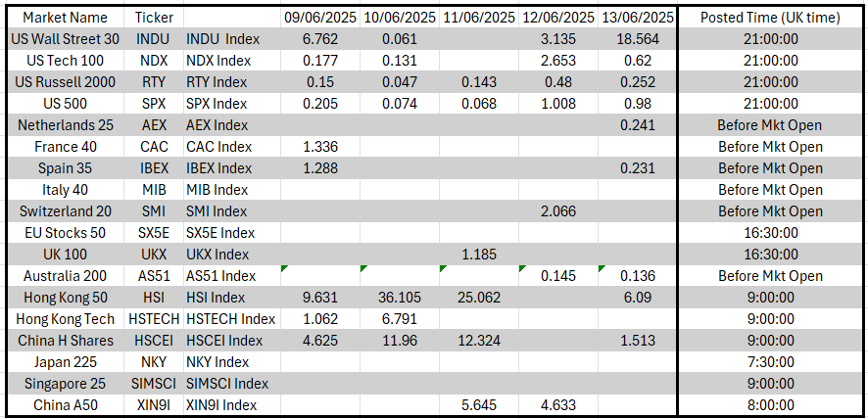
Task: Click the value 25.062
Action: 479,298
